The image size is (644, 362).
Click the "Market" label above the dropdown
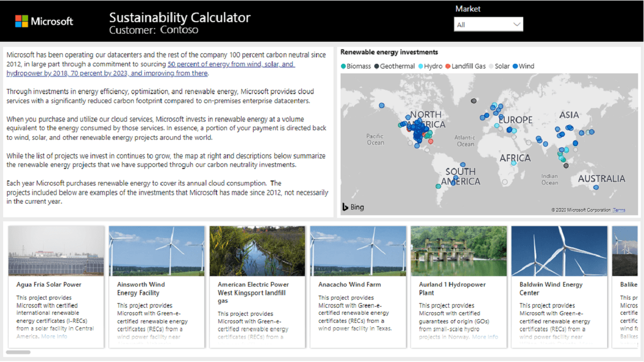pos(468,9)
